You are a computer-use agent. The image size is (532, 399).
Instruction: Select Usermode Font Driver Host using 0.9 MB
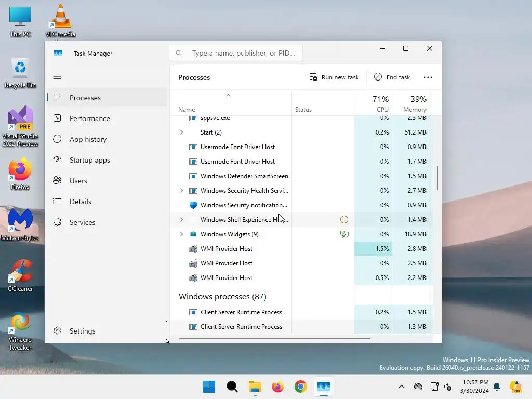301,147
